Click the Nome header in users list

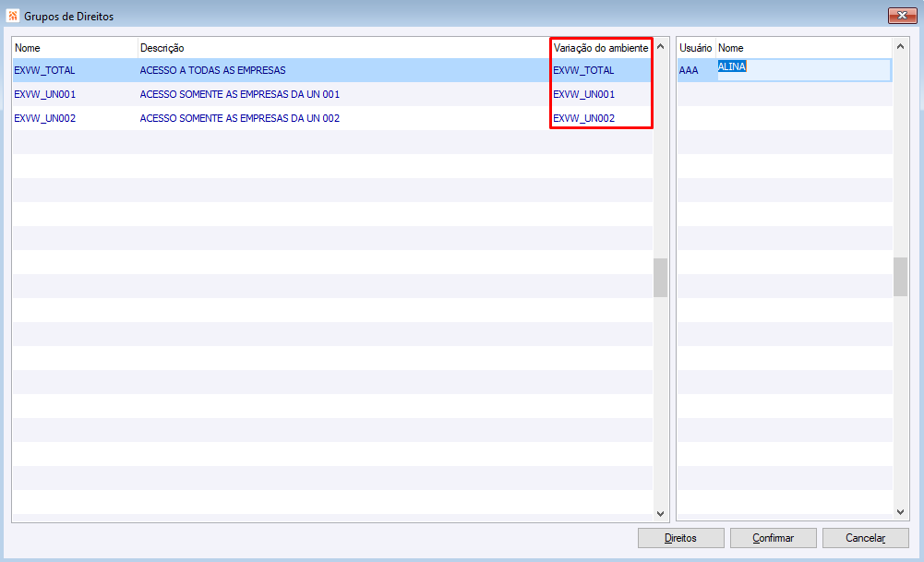804,48
